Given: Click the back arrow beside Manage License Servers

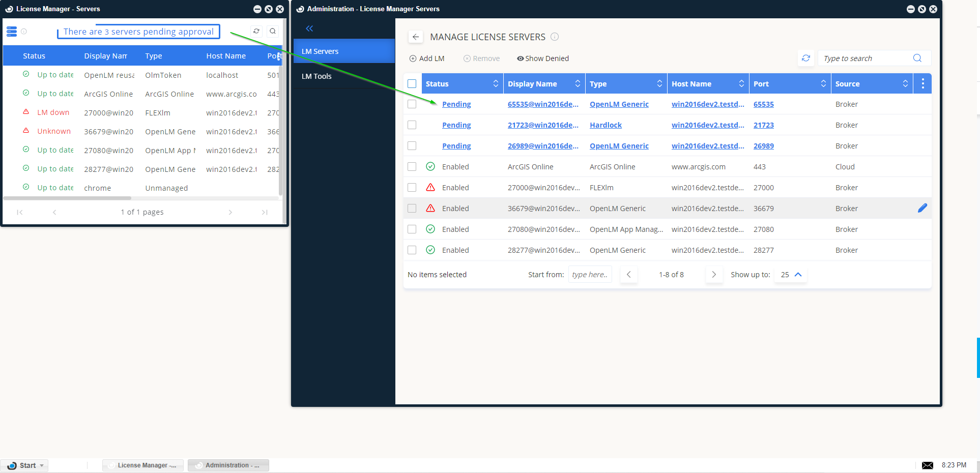Looking at the screenshot, I should coord(416,37).
